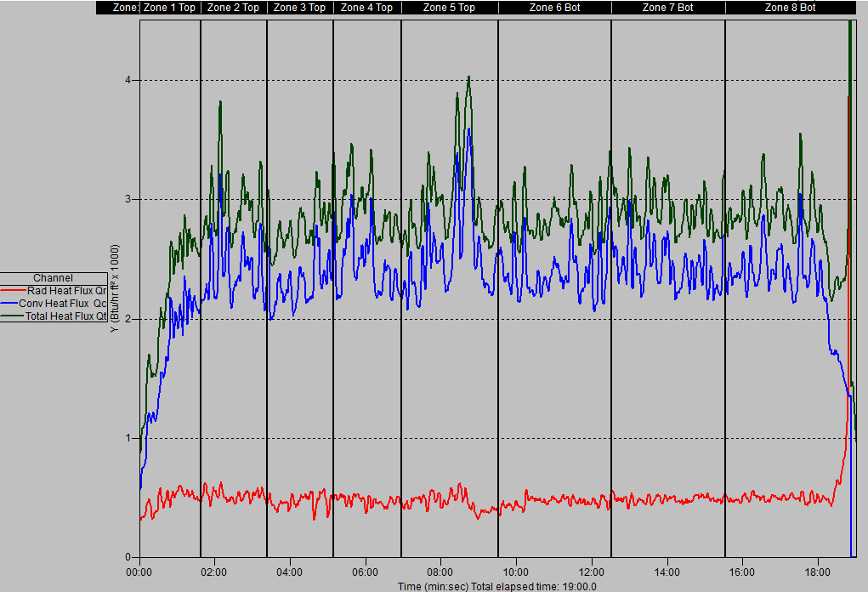Click the blue line swatch in legend
This screenshot has height=592, width=868.
(9, 302)
